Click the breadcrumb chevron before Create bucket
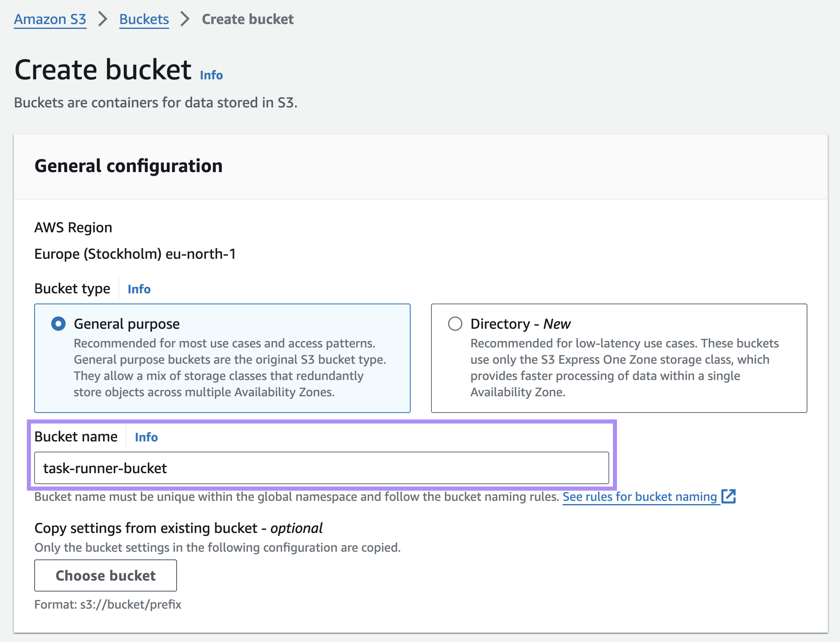This screenshot has width=840, height=642. pos(185,19)
